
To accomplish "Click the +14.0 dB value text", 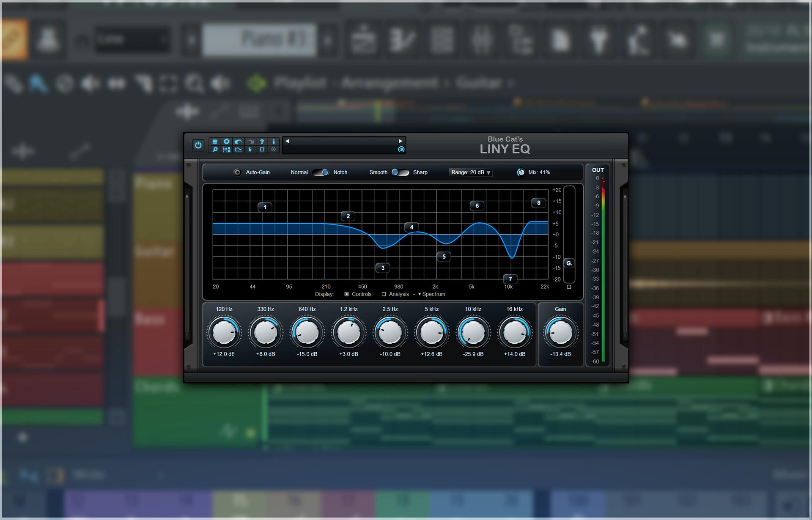I will tap(515, 354).
